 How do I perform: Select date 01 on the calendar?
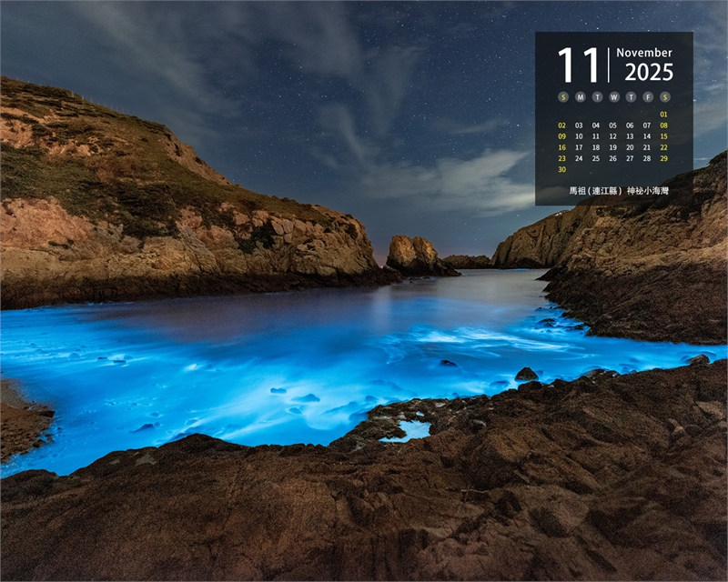point(664,115)
